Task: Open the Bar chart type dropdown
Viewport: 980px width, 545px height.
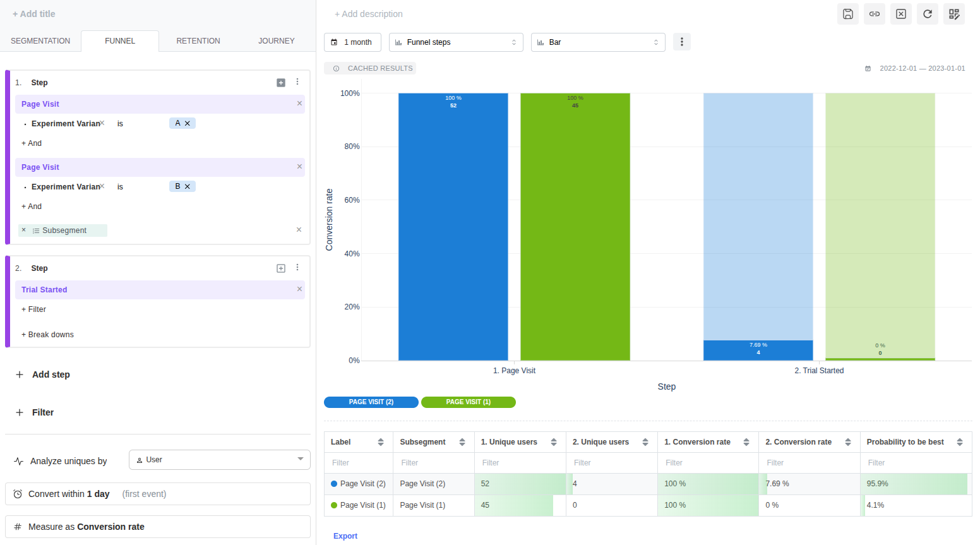Action: coord(597,42)
